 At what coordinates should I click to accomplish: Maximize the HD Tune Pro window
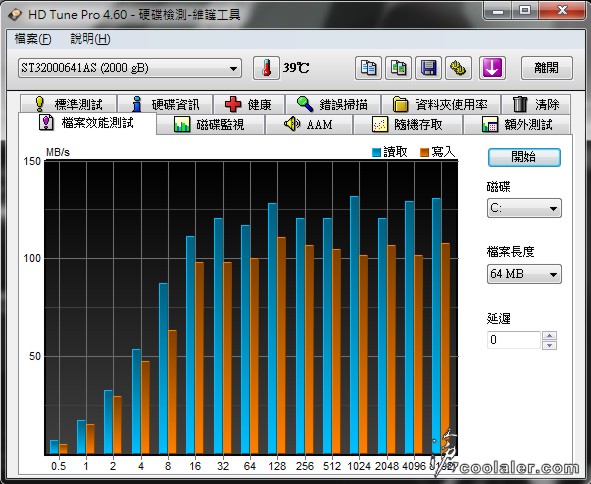(x=525, y=11)
